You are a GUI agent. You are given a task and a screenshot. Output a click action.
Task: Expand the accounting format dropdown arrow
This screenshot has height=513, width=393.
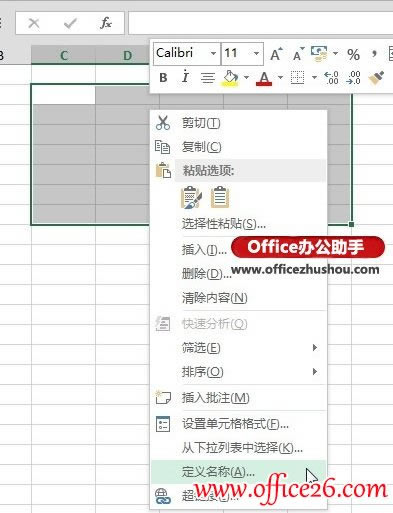pyautogui.click(x=335, y=53)
